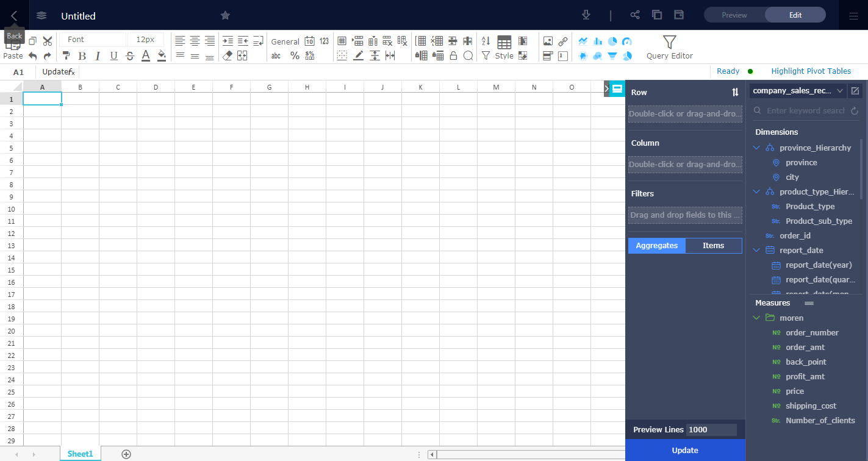The image size is (868, 461).
Task: Click the sort A-Z icon
Action: [x=486, y=41]
